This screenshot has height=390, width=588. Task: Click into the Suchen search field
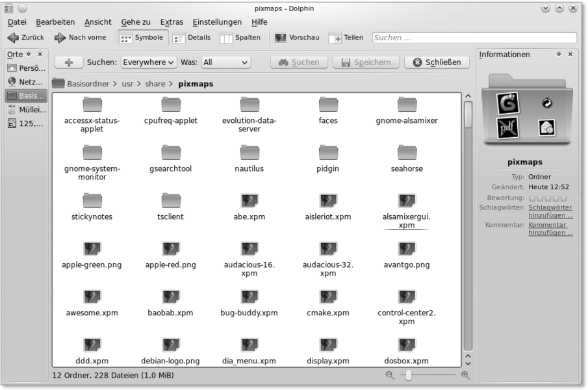coord(474,38)
